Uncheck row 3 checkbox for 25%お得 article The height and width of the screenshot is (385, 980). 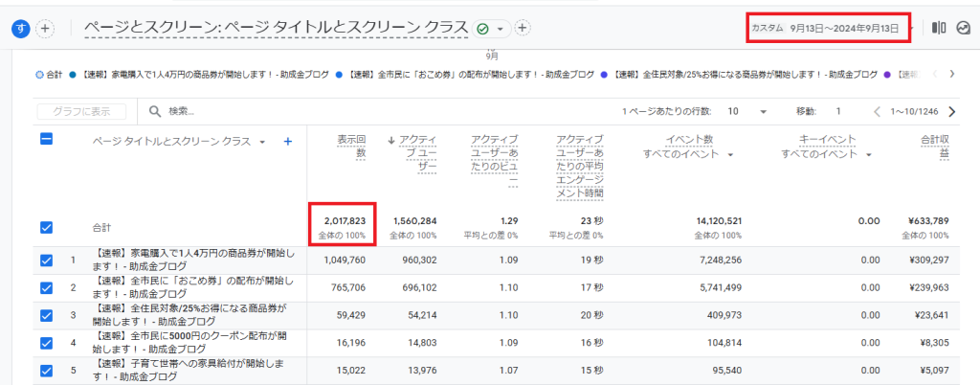click(46, 314)
